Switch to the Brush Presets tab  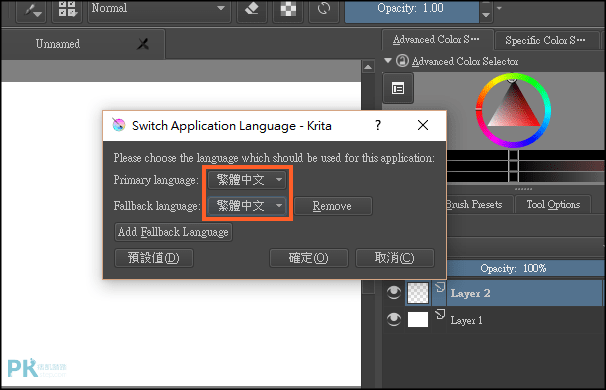pyautogui.click(x=479, y=204)
